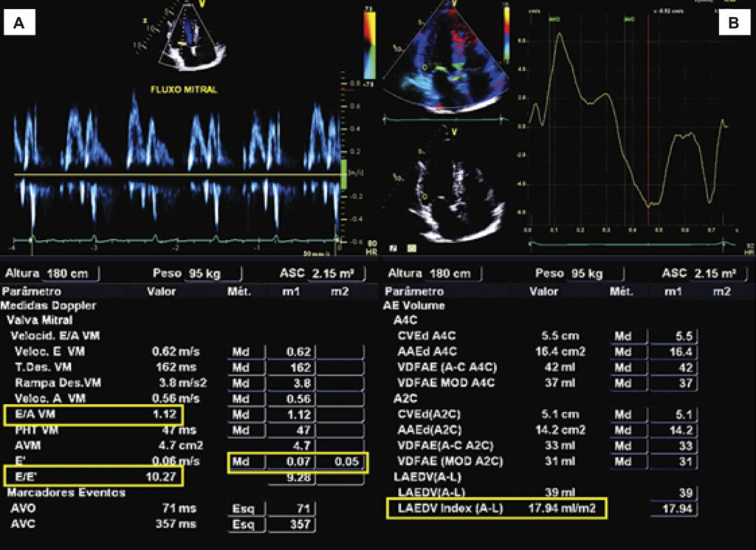Open the Esq selector for AVO

point(247,509)
